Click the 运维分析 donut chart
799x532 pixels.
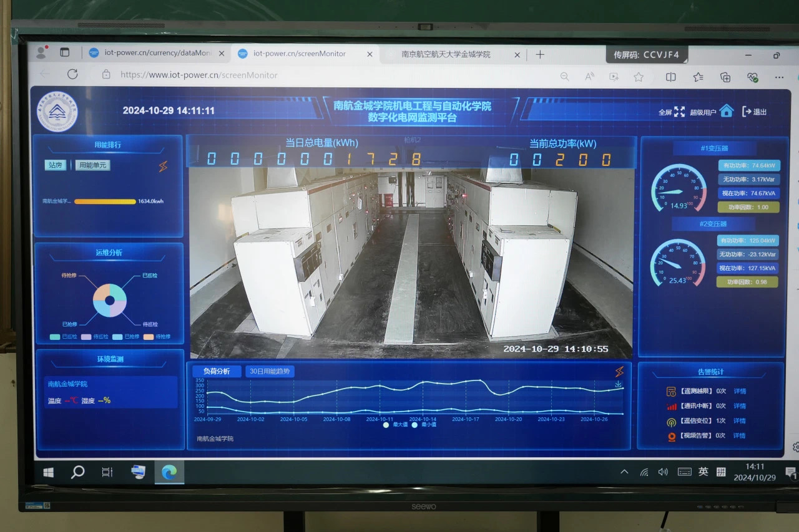[110, 301]
